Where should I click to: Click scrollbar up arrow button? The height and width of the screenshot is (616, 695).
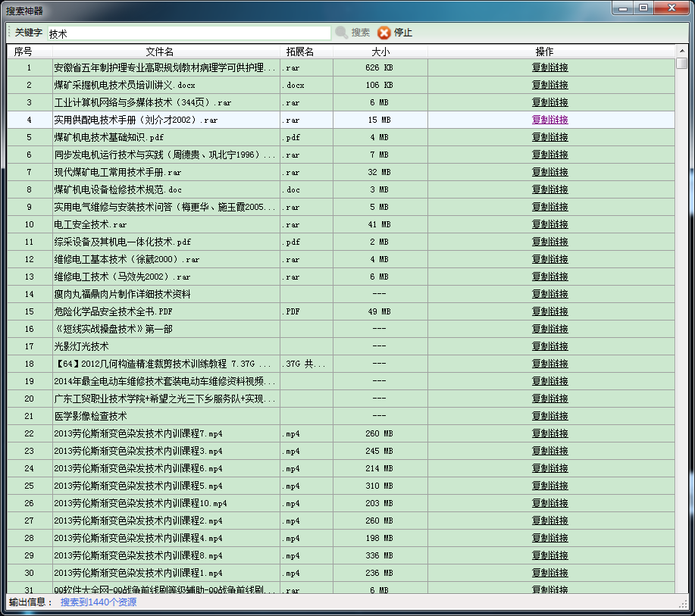click(x=682, y=51)
